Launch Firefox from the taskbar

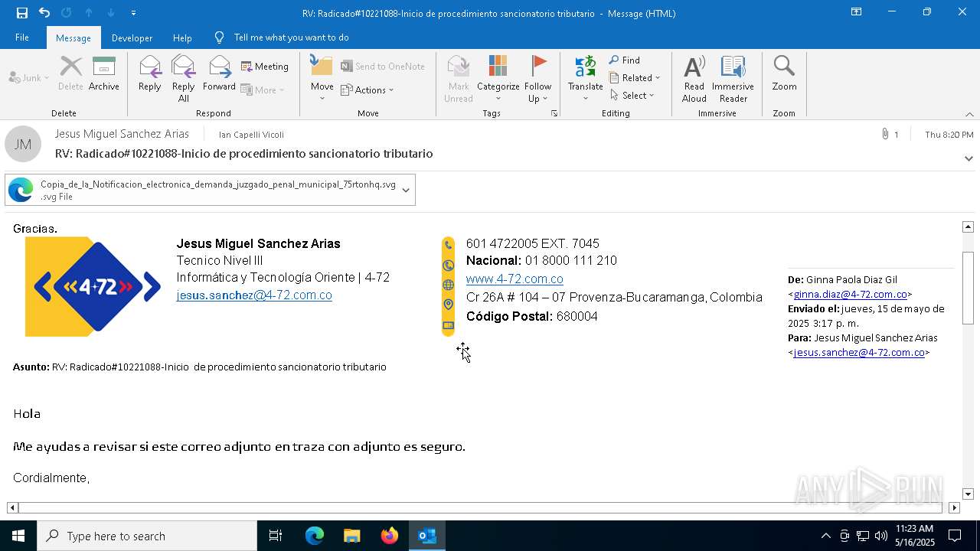tap(390, 536)
